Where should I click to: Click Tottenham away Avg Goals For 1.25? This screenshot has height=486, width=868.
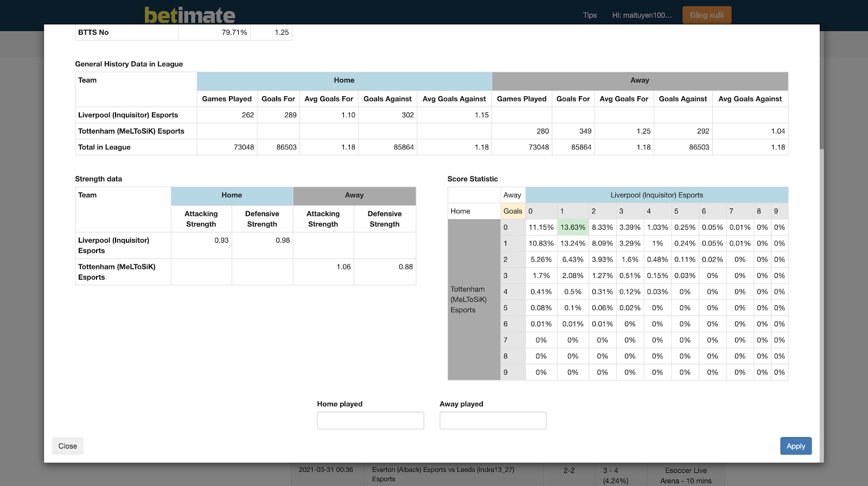coord(643,131)
